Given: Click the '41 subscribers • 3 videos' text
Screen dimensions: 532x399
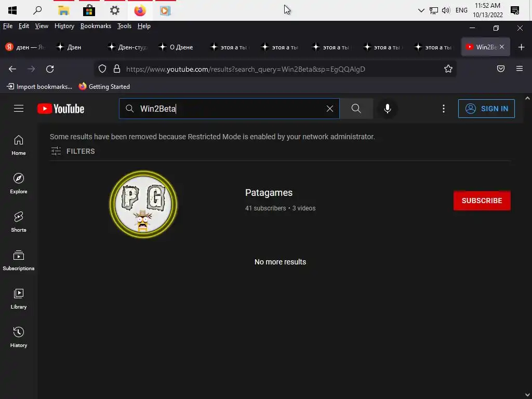Looking at the screenshot, I should [x=280, y=208].
